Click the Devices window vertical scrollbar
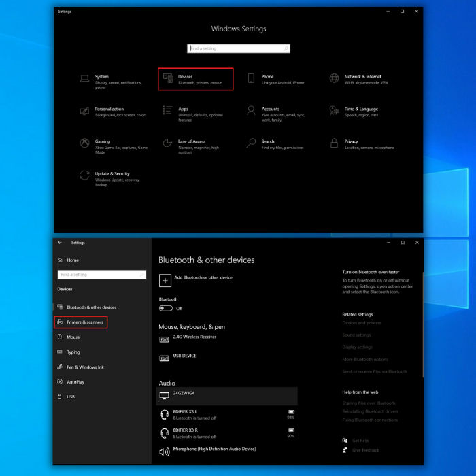The image size is (476, 476). click(x=422, y=325)
